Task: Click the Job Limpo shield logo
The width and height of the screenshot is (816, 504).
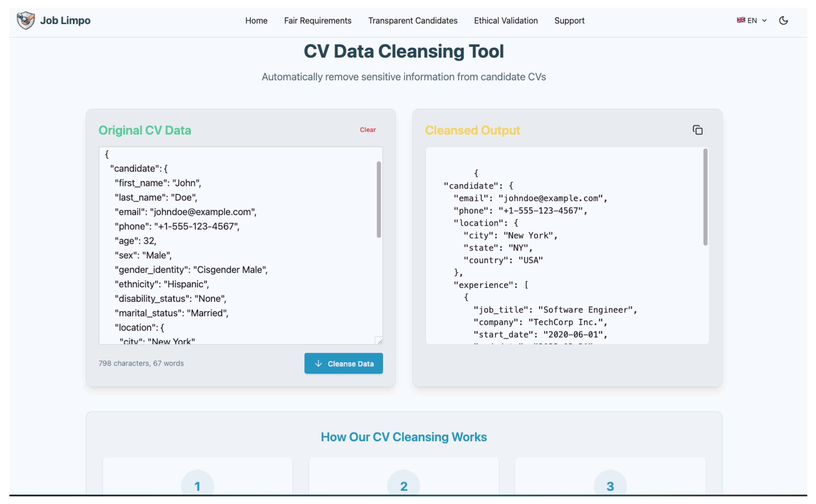Action: coord(26,20)
